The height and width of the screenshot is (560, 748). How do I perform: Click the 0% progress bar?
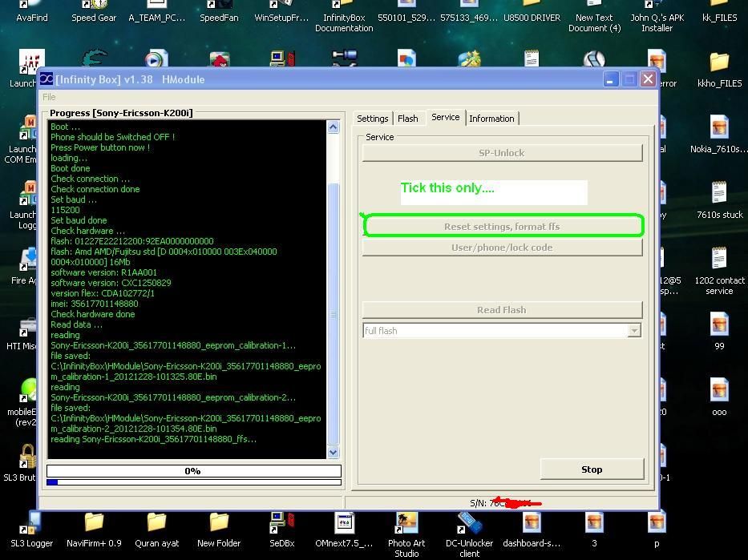point(194,471)
